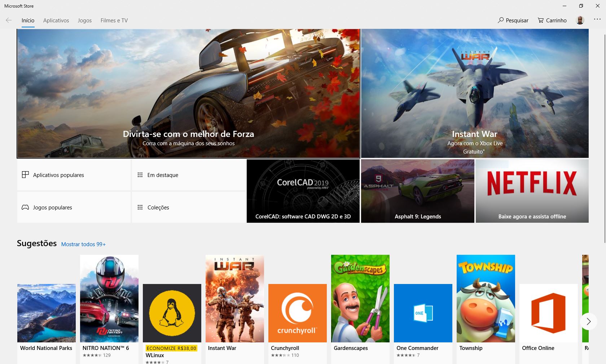Click the Crunchyroll 110 ratings count
Screen dimensions: 606x364
[x=295, y=355]
